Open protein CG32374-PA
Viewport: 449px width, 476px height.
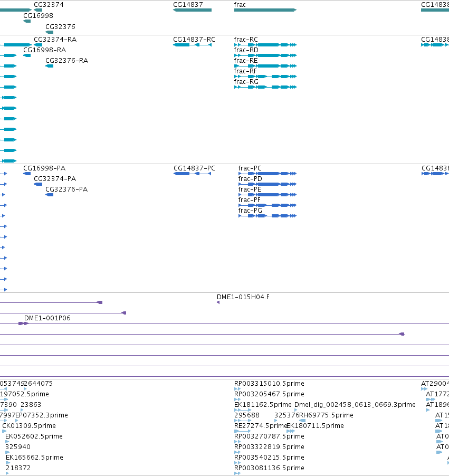[38, 184]
